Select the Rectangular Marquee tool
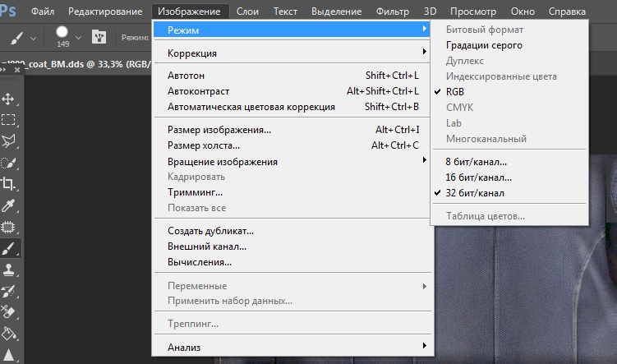 click(10, 120)
